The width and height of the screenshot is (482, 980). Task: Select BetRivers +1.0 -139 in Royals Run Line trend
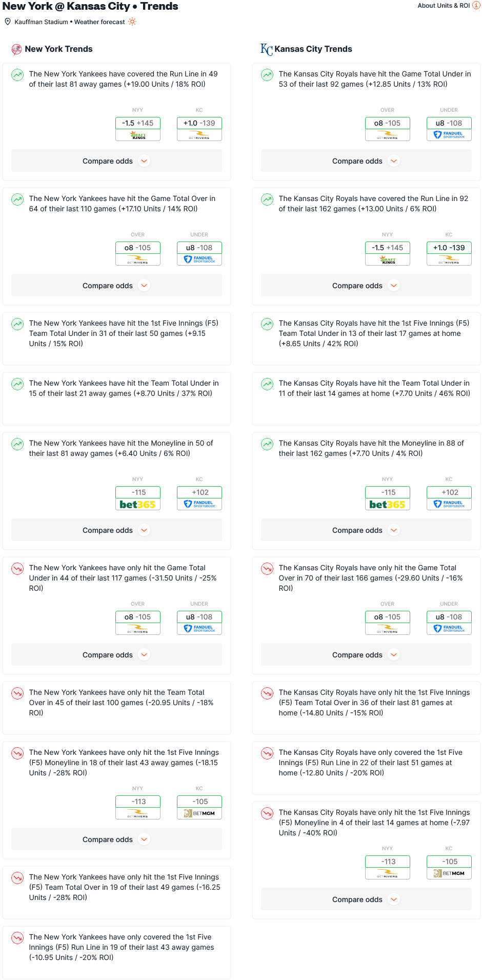(x=449, y=253)
